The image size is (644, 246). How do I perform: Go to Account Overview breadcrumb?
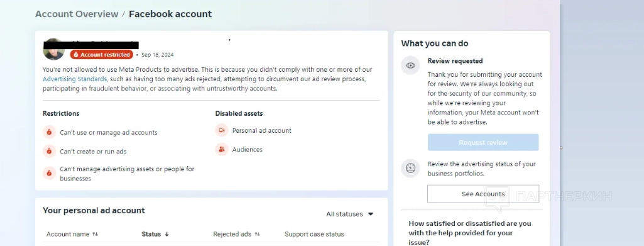pos(77,14)
